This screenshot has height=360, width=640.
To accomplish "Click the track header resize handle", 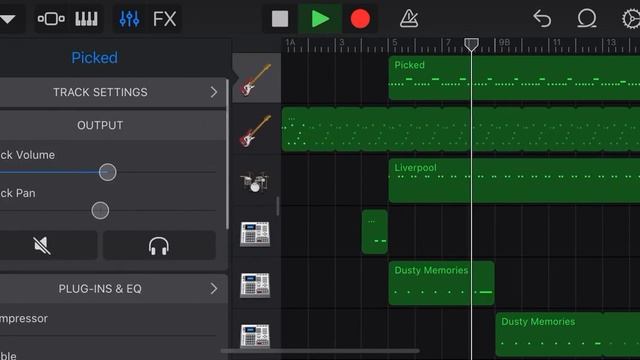I will 278,206.
